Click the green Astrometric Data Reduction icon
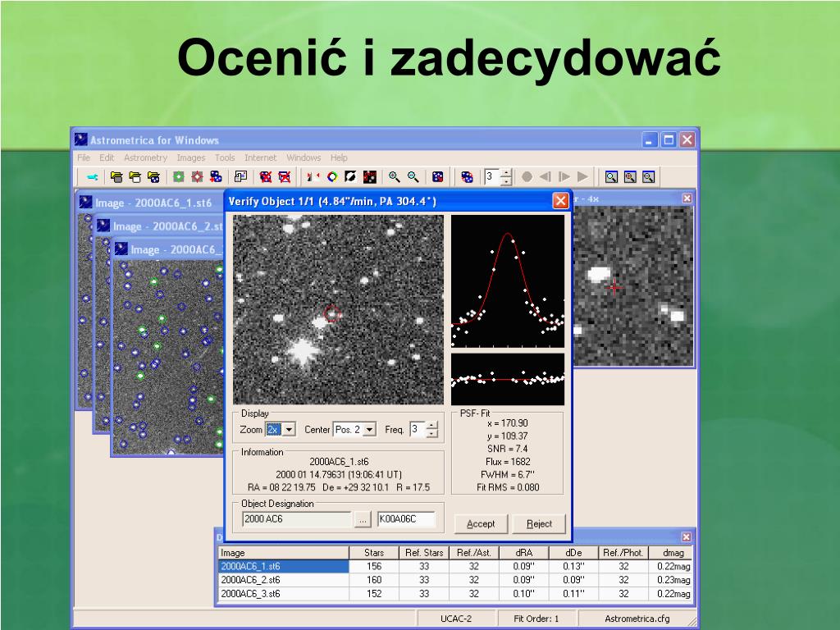The image size is (840, 630). coord(178,177)
